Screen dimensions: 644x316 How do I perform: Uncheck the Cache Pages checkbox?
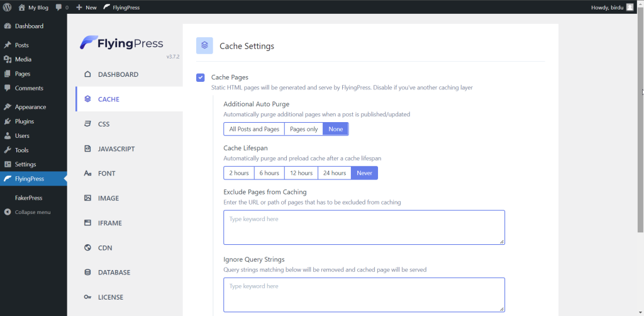[201, 77]
